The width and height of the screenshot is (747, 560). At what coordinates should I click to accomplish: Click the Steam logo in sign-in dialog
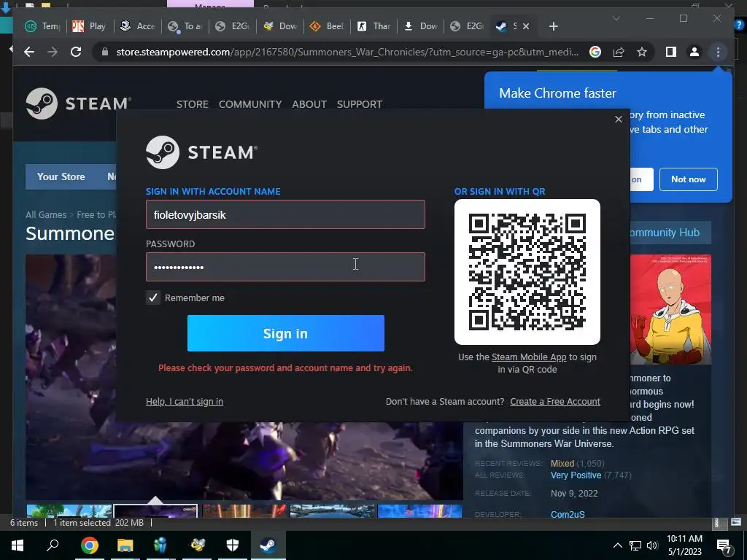201,152
